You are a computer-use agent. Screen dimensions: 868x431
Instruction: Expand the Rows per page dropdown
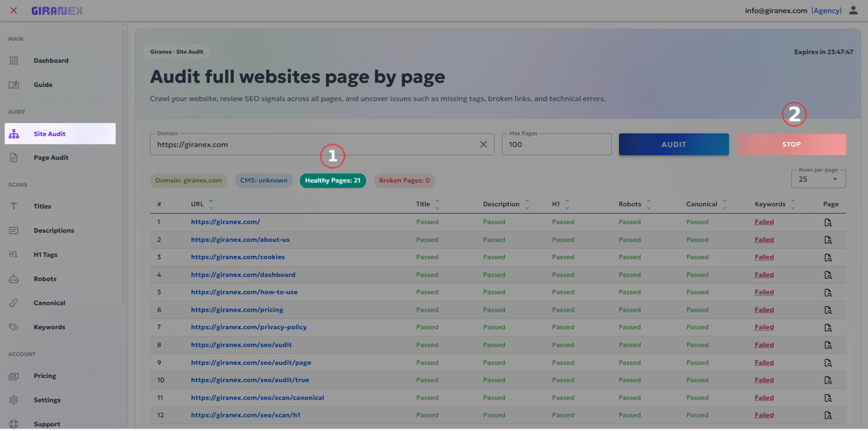point(818,179)
